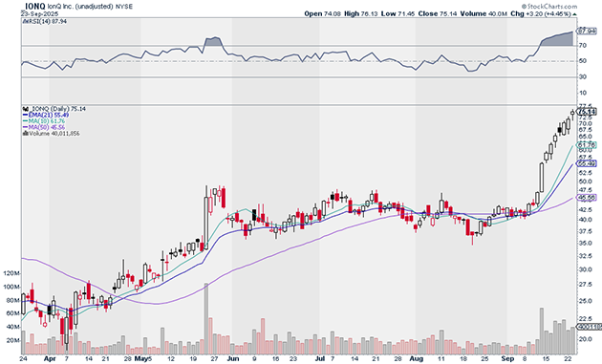Click the NYSE exchange label in the title
602x364 pixels.
123,6
